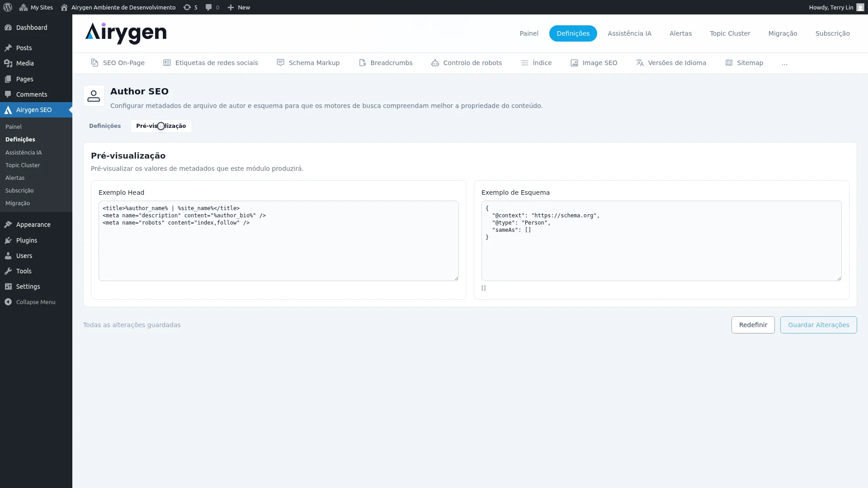Click inside the Exemplo Head code textarea
This screenshot has width=868, height=488.
click(x=278, y=241)
